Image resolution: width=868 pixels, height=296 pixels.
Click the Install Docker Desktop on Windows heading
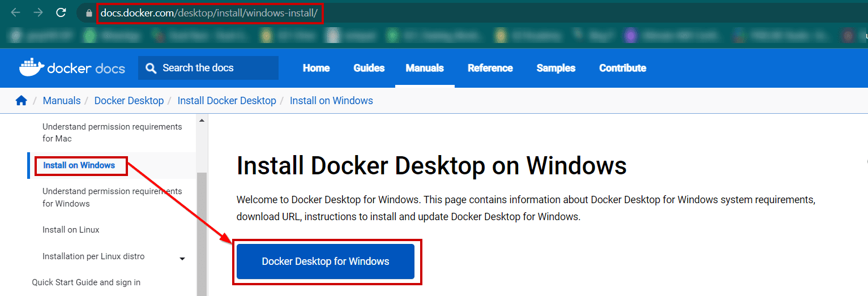point(431,166)
